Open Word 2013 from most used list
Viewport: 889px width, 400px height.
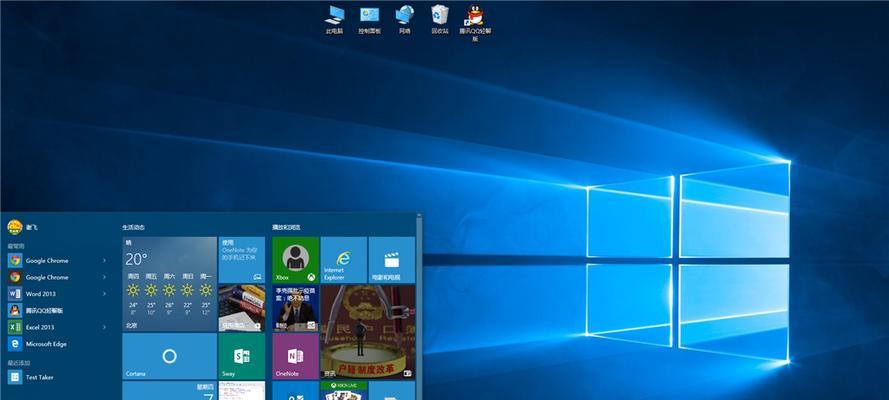click(57, 294)
